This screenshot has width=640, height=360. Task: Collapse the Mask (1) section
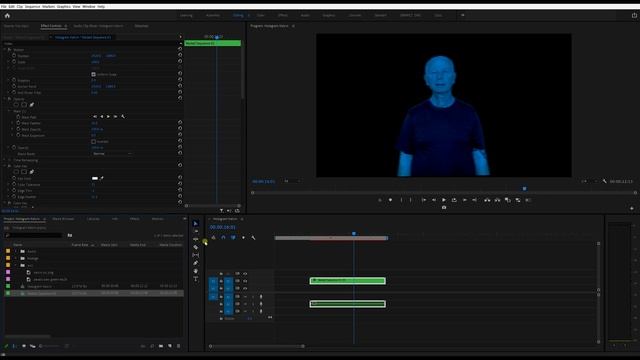pyautogui.click(x=9, y=111)
